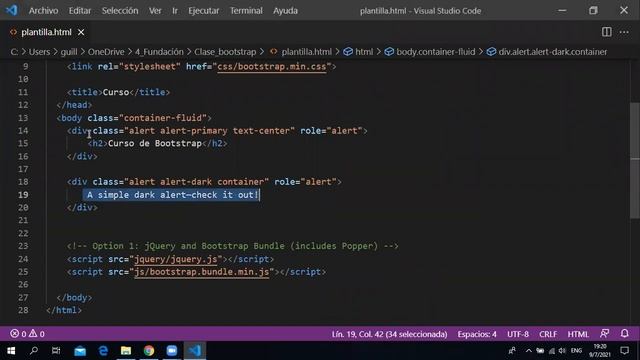
Task: Click the 4_Fundación breadcrumb segment
Action: point(159,52)
